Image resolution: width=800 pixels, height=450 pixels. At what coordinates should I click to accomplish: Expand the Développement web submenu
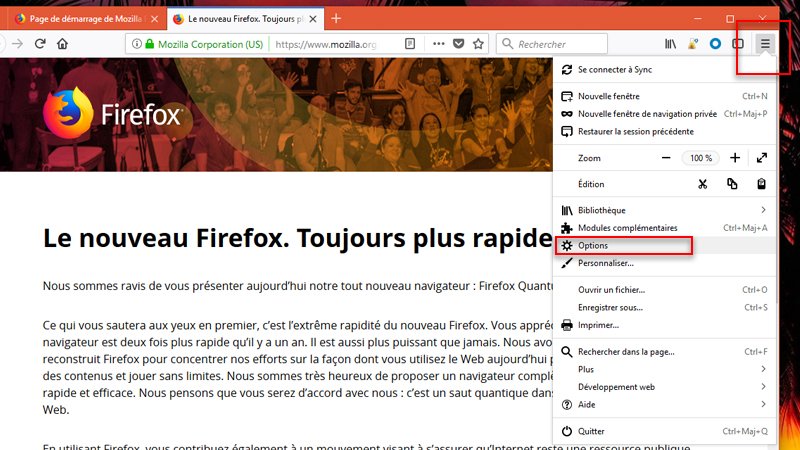coord(763,386)
